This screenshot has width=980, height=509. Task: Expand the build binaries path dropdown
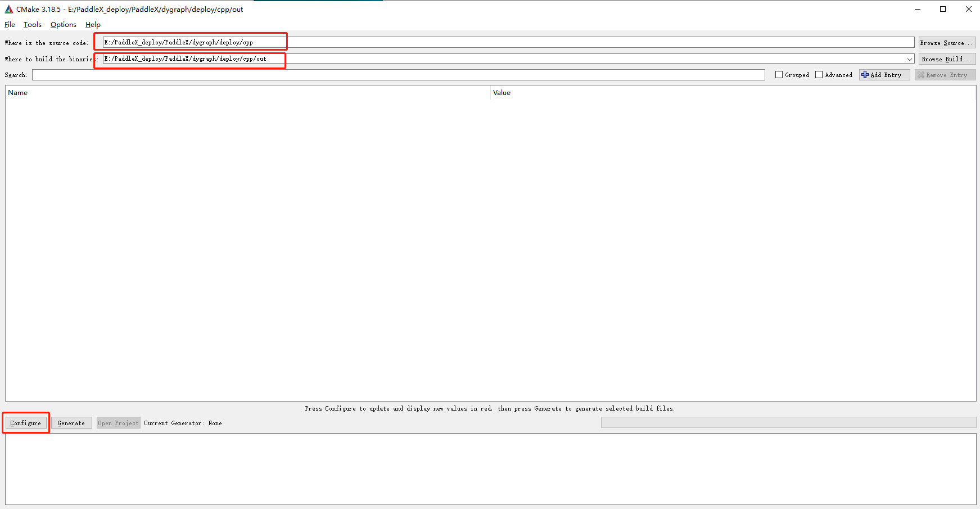(909, 59)
